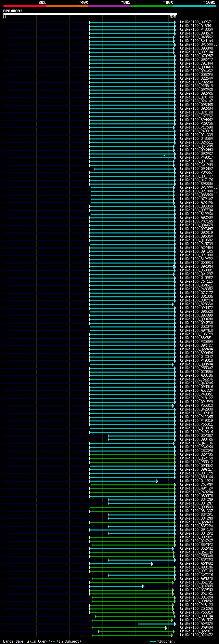This screenshot has height=644, width=219.
Task: Select the UniRef100_P48350 label
Action: [196, 29]
